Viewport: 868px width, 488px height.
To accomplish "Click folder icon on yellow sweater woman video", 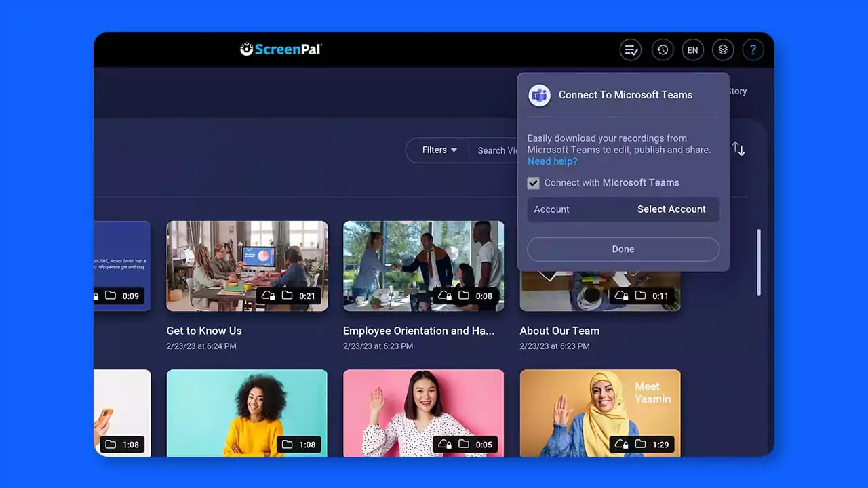I will click(x=287, y=445).
